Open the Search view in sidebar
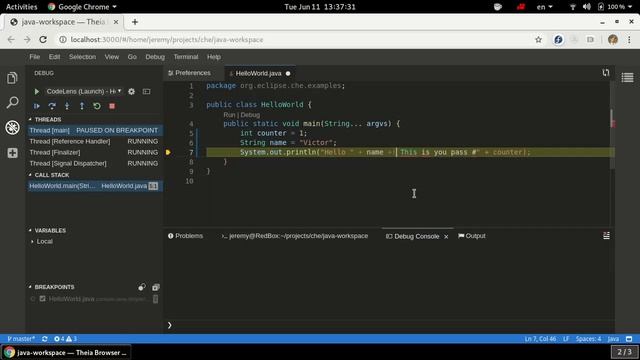The height and width of the screenshot is (360, 640). [x=12, y=102]
